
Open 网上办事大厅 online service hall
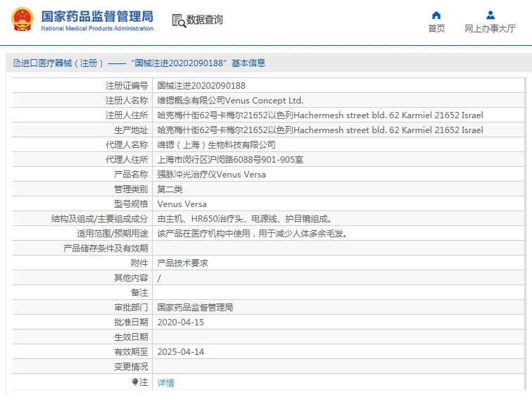[490, 28]
